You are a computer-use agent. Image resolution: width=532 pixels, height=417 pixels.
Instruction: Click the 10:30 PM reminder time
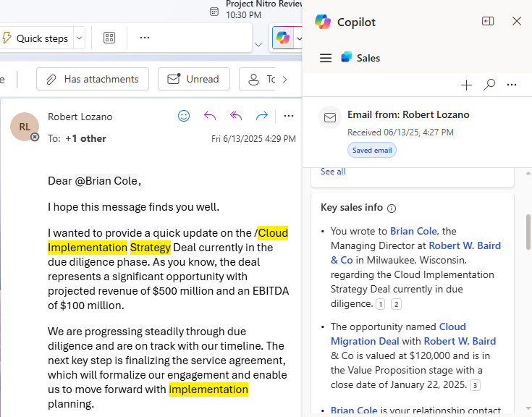[244, 15]
